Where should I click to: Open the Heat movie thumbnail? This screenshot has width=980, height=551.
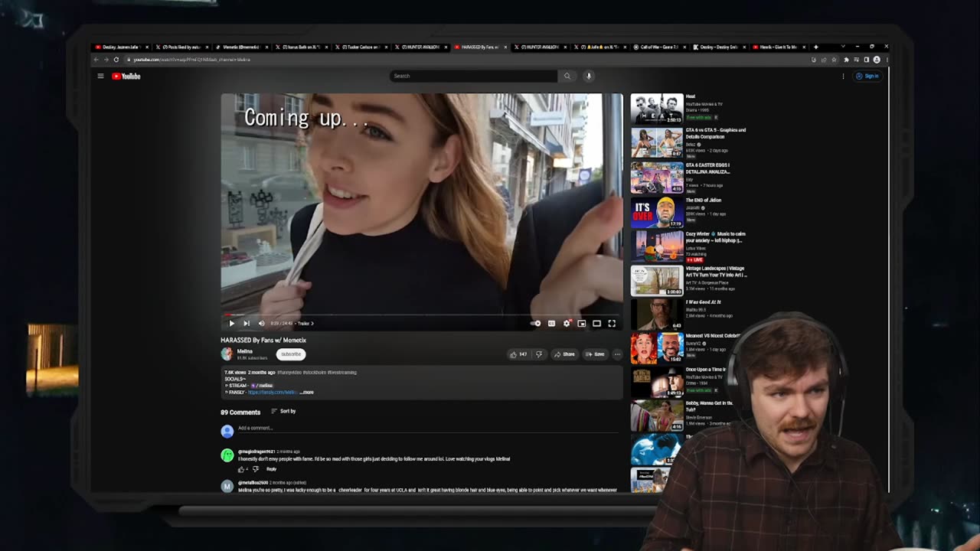[x=657, y=109]
